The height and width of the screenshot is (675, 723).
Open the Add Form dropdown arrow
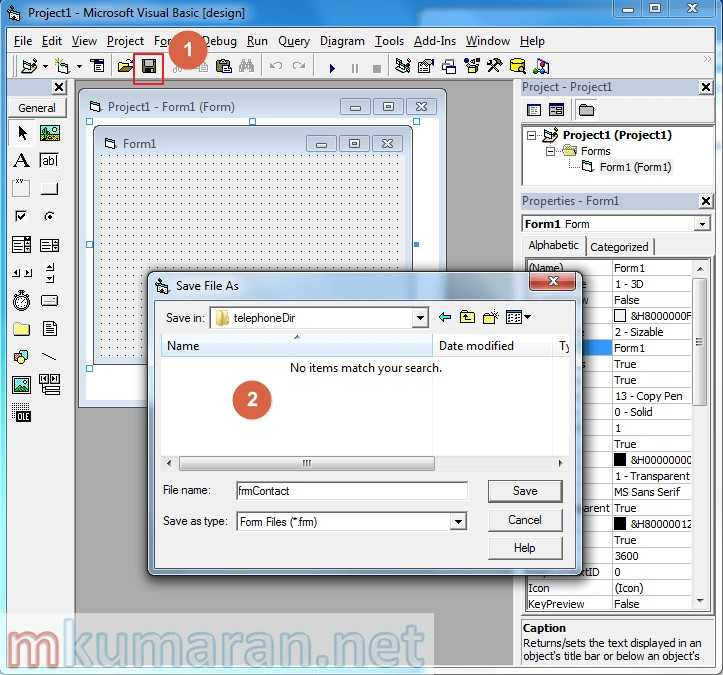[x=79, y=67]
